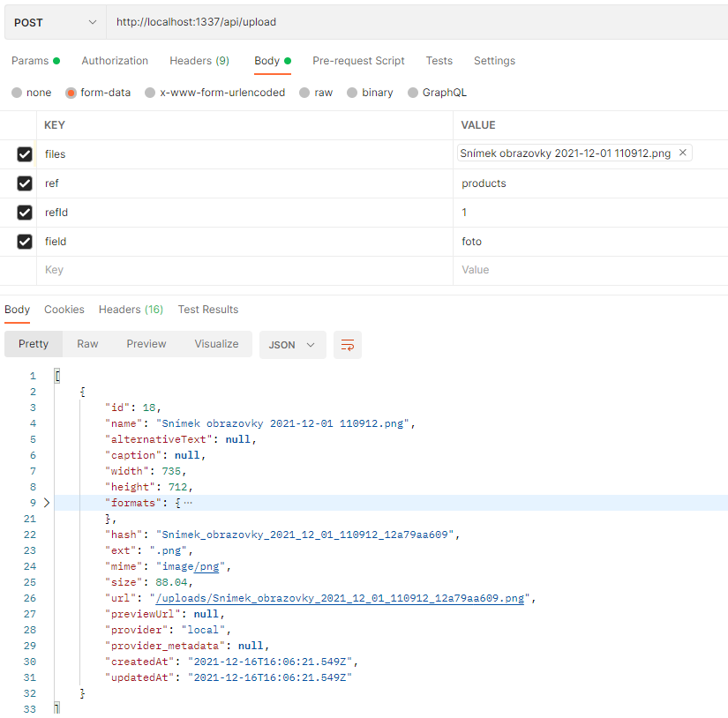The height and width of the screenshot is (718, 728).
Task: Click the hash value string
Action: coord(304,535)
